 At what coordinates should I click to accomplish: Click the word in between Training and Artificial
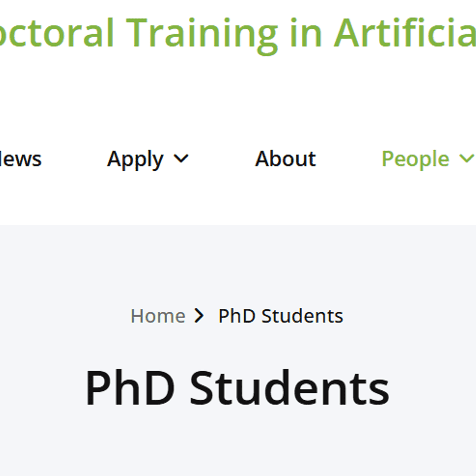306,33
